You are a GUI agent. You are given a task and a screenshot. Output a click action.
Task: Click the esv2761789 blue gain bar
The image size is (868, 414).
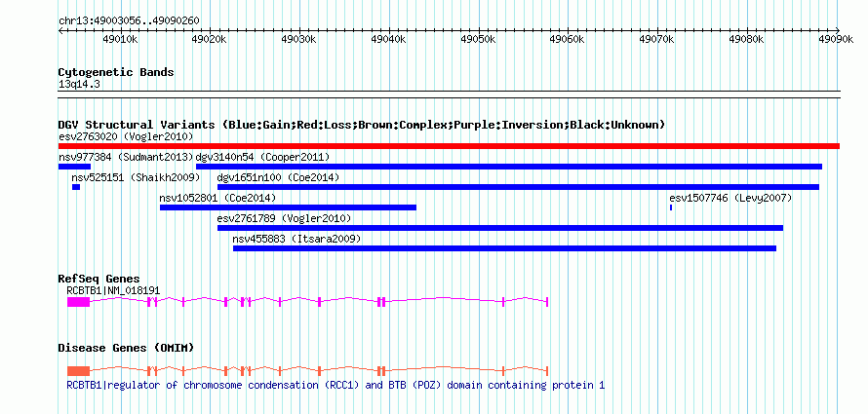(x=500, y=228)
